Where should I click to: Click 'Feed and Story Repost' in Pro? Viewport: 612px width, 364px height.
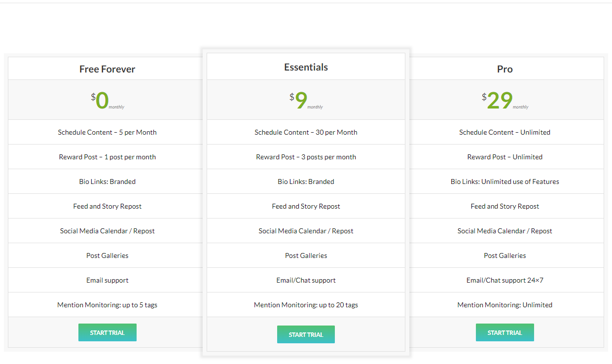[x=504, y=206]
